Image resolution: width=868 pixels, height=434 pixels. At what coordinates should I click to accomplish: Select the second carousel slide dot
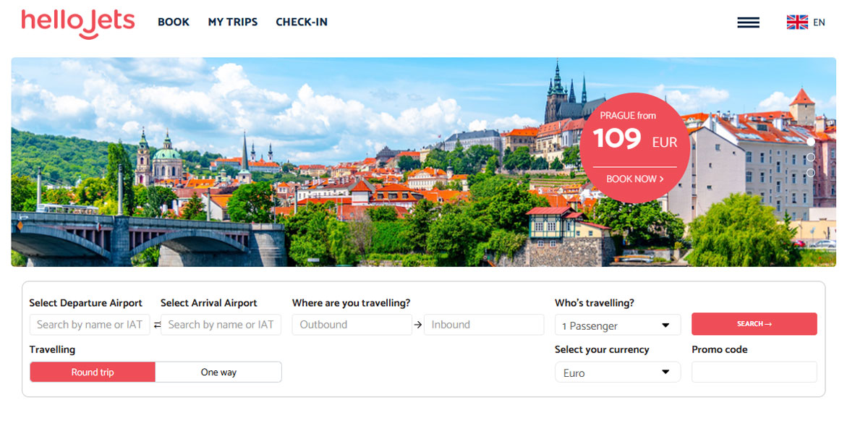pos(811,157)
